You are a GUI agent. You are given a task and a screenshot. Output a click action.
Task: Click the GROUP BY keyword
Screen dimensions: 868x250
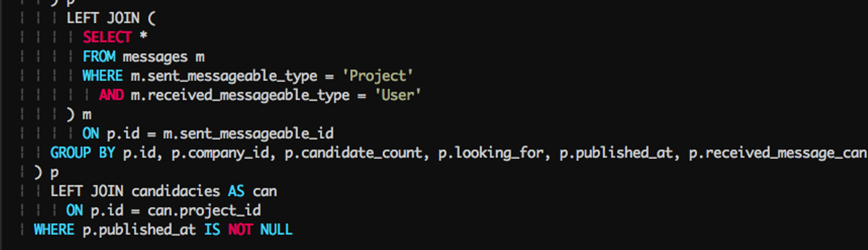coord(82,153)
